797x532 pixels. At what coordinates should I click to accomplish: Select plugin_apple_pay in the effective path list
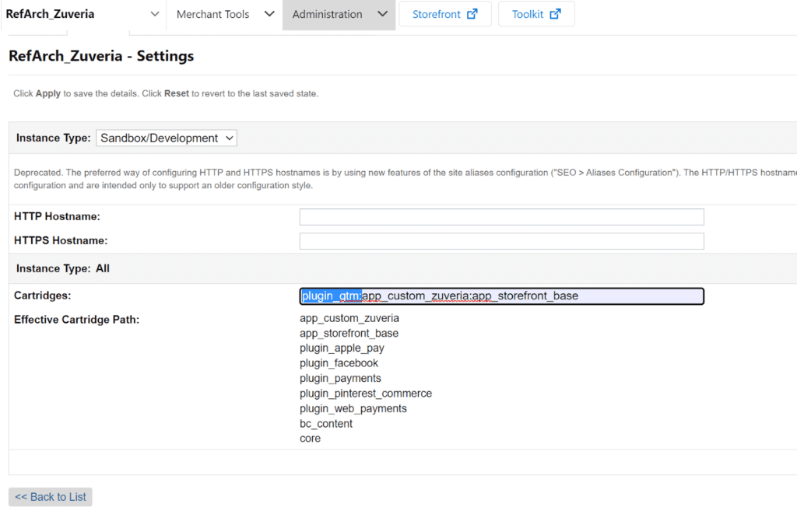(342, 348)
